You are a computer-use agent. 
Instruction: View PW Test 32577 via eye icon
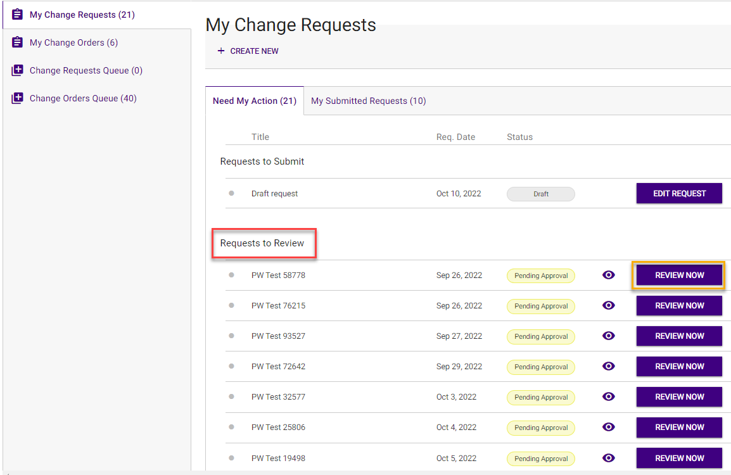608,397
